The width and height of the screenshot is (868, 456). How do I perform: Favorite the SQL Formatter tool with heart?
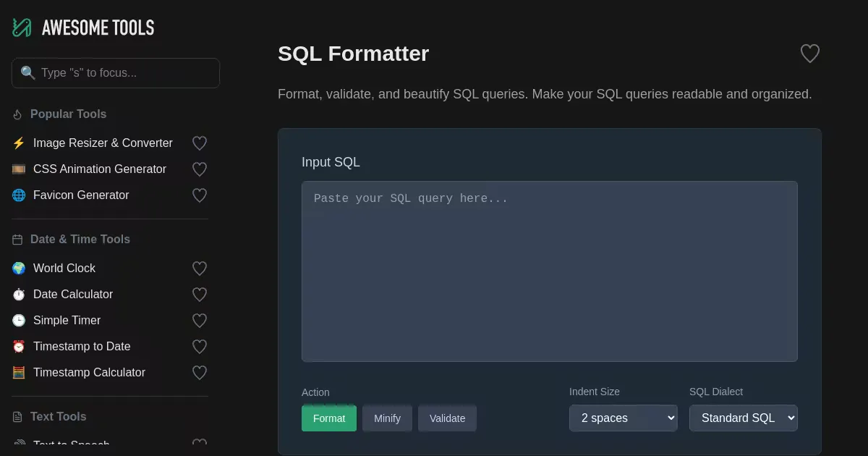pos(809,54)
